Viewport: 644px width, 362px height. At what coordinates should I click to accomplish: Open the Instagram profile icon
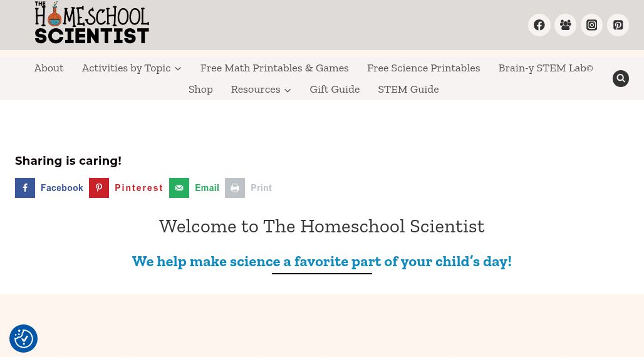pyautogui.click(x=591, y=25)
